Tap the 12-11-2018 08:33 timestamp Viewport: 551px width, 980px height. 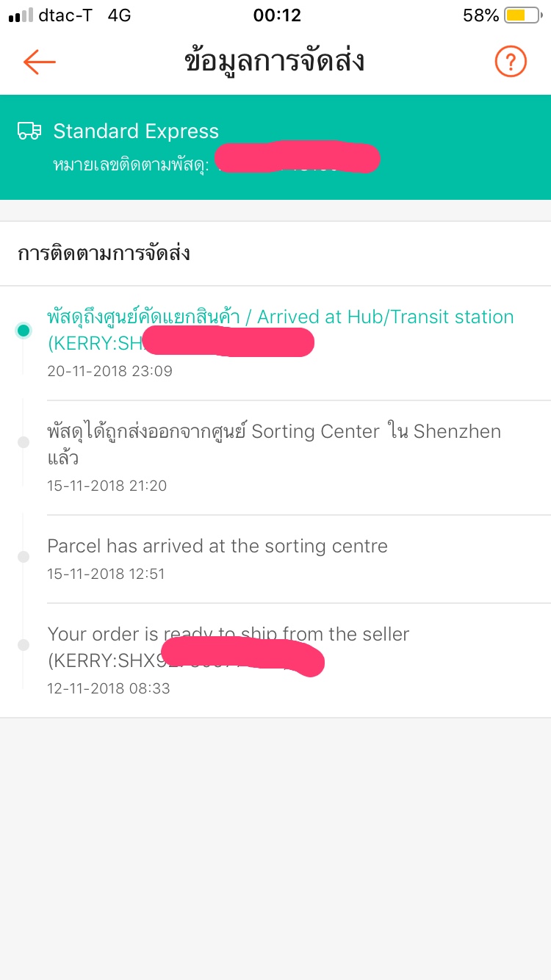tap(108, 688)
